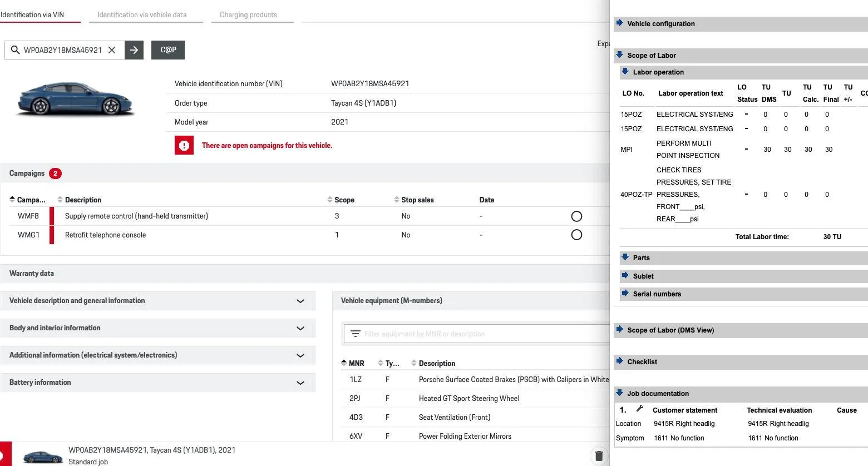This screenshot has height=466, width=868.
Task: Delete the standard job with trash icon
Action: (x=599, y=456)
